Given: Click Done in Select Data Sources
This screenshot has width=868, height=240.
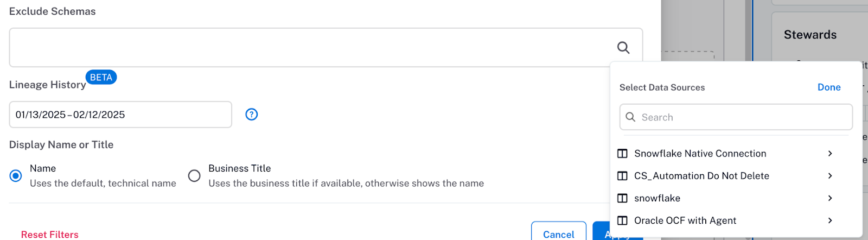Looking at the screenshot, I should coord(829,87).
